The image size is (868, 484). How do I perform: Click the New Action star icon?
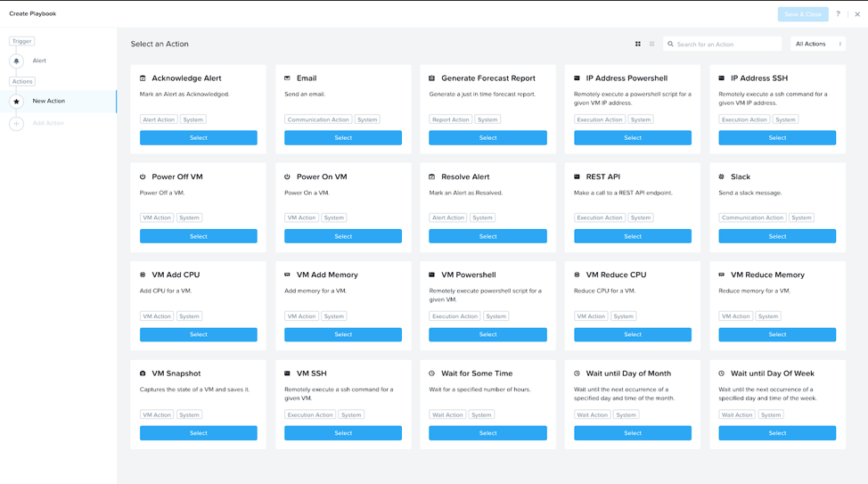pos(16,102)
